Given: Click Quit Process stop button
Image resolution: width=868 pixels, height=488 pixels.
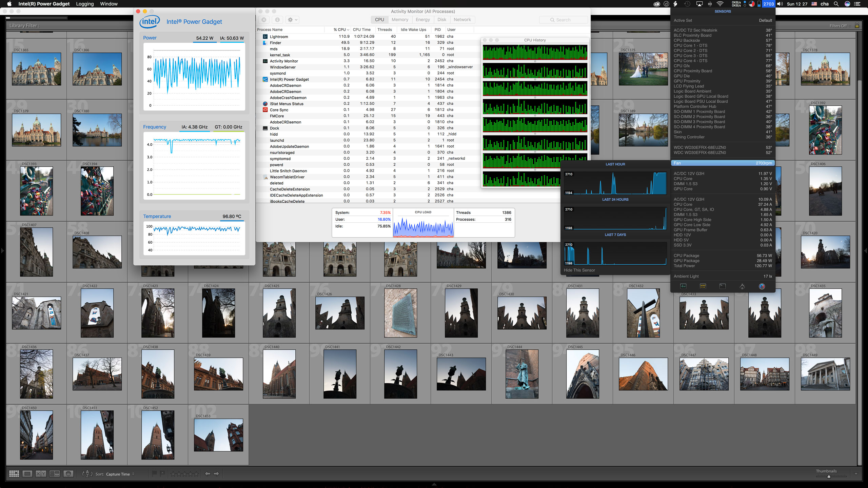Looking at the screenshot, I should click(x=264, y=20).
